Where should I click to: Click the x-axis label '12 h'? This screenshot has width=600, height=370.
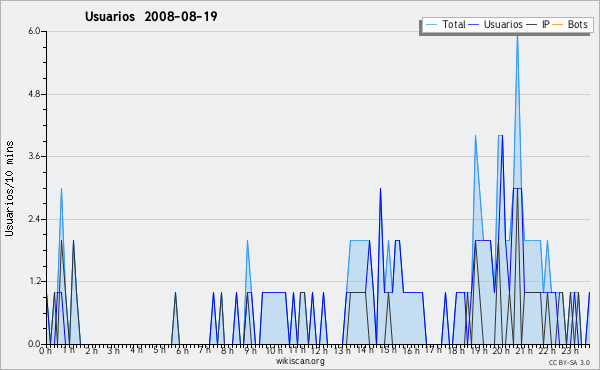pos(319,351)
